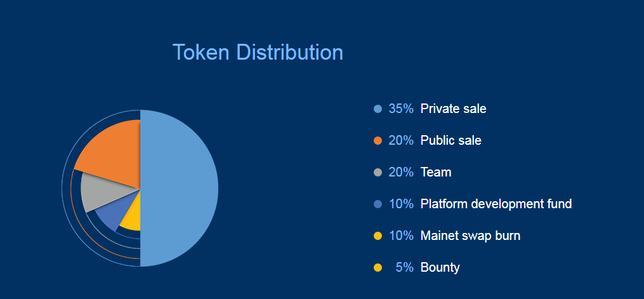644x299 pixels.
Task: Click the Platform development fund label
Action: (x=496, y=204)
